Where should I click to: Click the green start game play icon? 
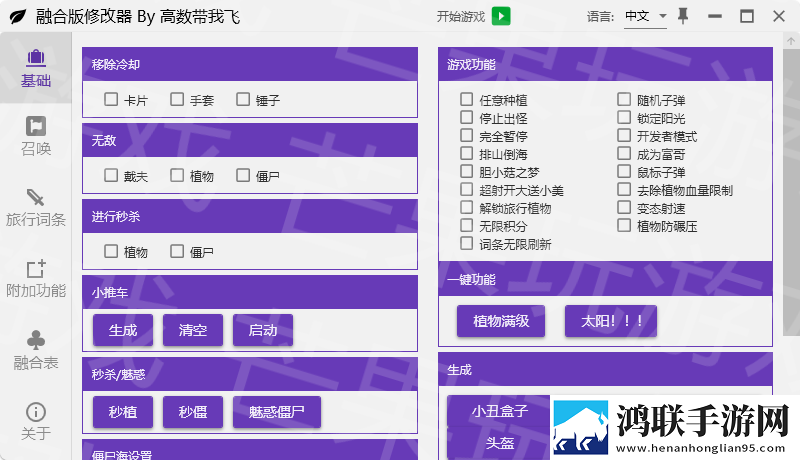(501, 16)
